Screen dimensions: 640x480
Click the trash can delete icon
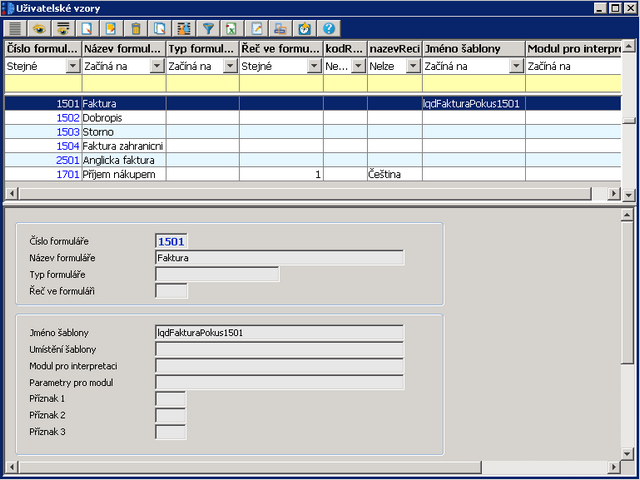coord(136,29)
